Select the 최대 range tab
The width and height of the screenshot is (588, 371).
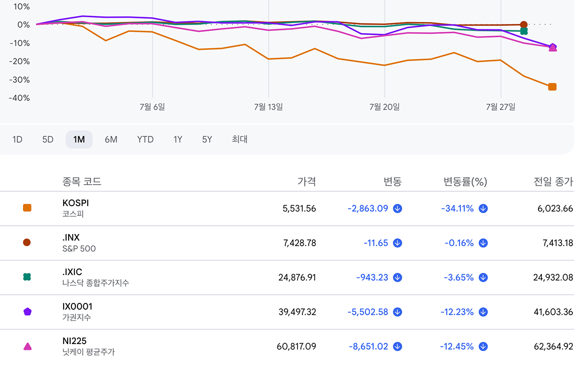[240, 139]
